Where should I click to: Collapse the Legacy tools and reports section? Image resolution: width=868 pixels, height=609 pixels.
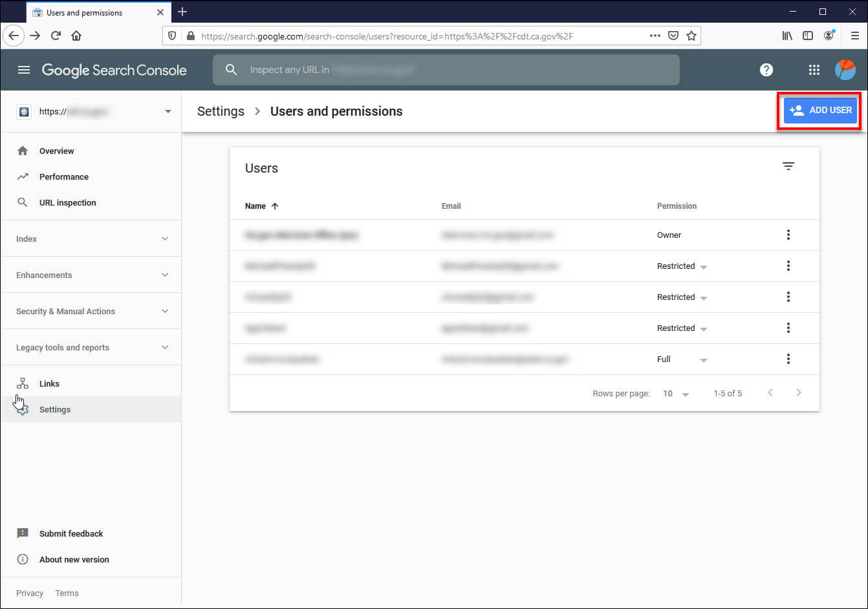click(x=165, y=347)
